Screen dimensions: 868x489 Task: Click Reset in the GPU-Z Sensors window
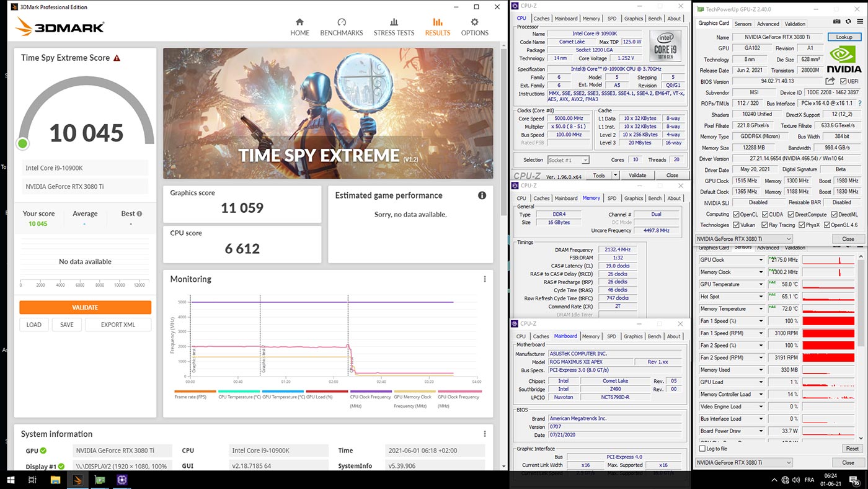click(852, 449)
